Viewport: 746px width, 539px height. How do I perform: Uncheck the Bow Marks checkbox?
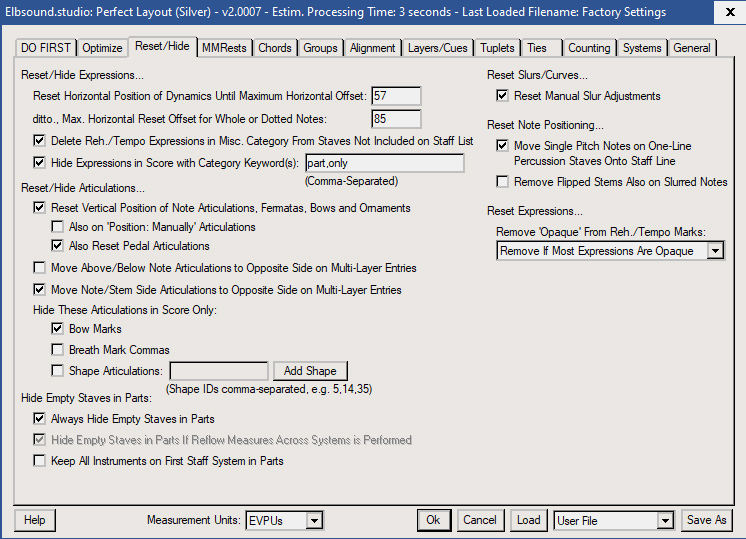58,329
